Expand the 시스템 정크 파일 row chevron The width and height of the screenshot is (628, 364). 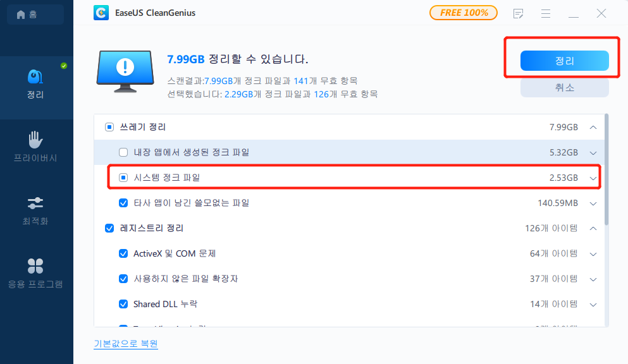(593, 178)
